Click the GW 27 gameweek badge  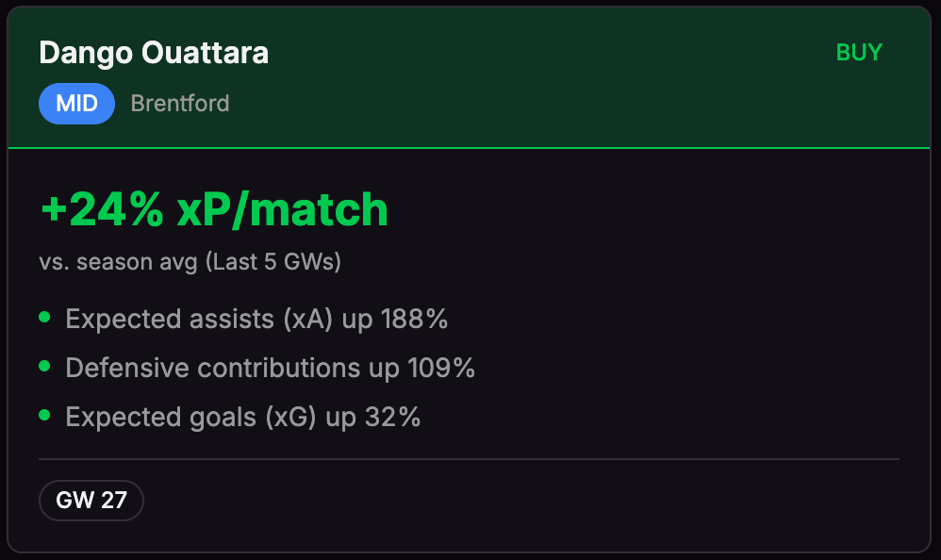pos(91,500)
